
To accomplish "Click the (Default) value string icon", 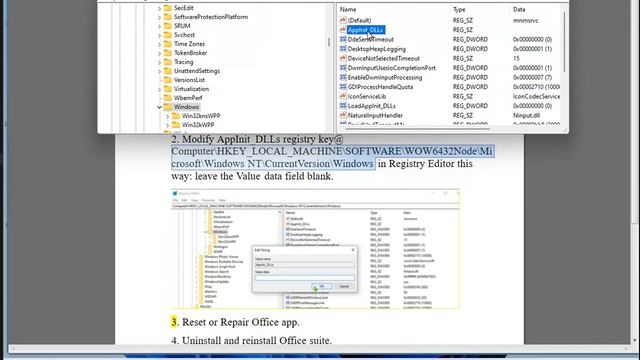I will [x=343, y=20].
